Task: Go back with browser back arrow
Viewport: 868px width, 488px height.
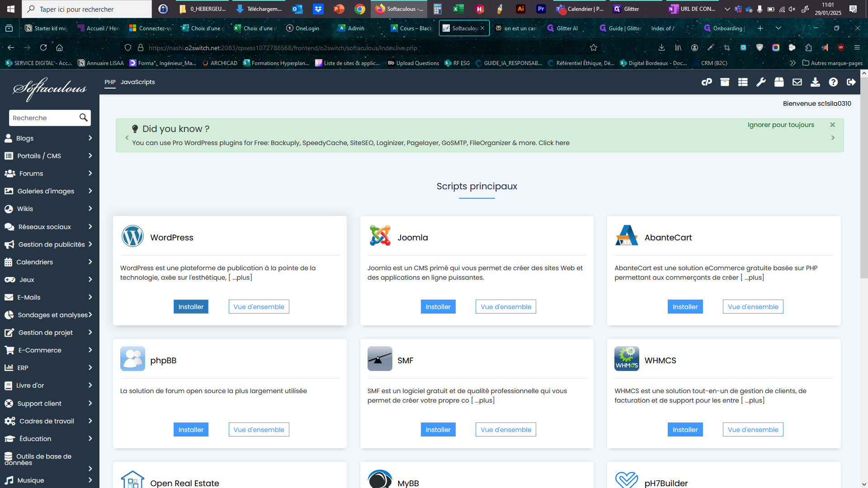Action: point(11,47)
